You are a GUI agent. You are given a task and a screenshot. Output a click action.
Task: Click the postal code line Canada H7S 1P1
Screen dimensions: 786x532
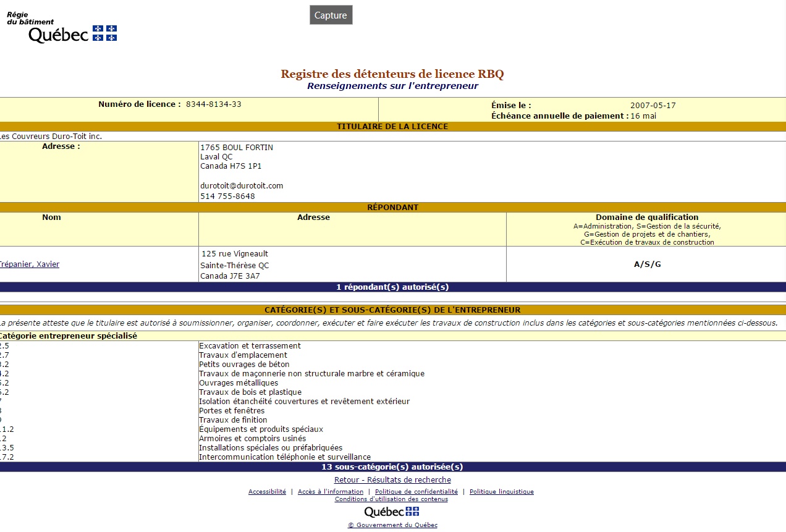click(x=231, y=166)
